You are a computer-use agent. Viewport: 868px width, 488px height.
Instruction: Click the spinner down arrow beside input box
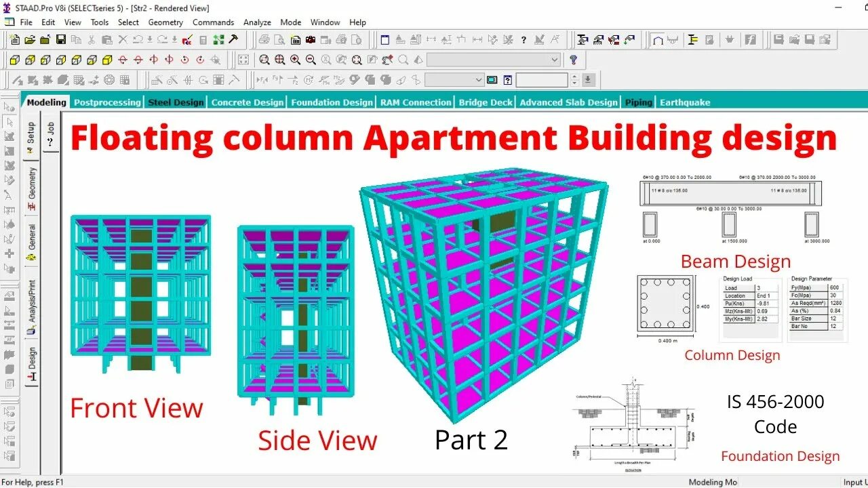(575, 83)
